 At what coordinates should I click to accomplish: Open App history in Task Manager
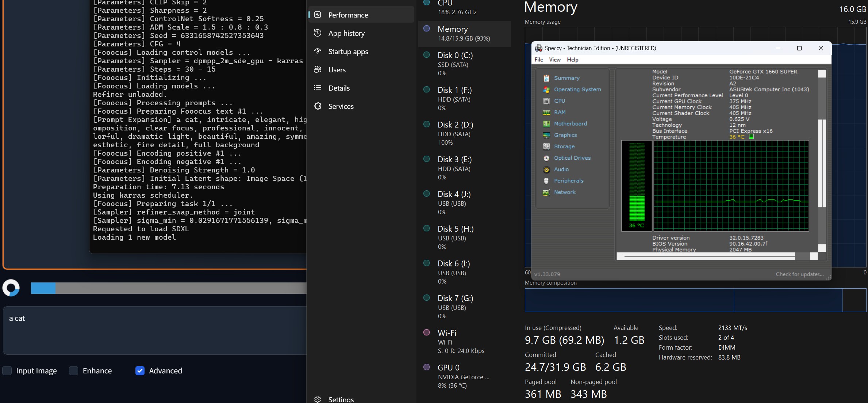tap(346, 33)
